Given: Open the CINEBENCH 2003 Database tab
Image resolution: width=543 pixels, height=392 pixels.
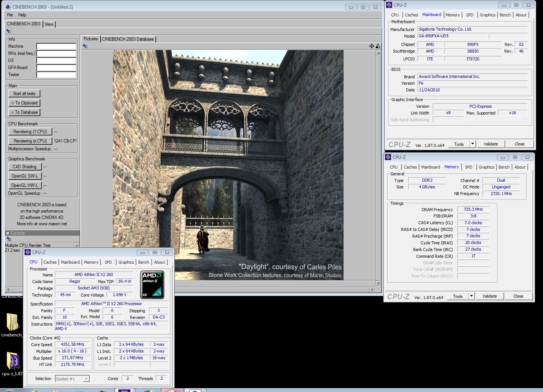Looking at the screenshot, I should tap(128, 39).
